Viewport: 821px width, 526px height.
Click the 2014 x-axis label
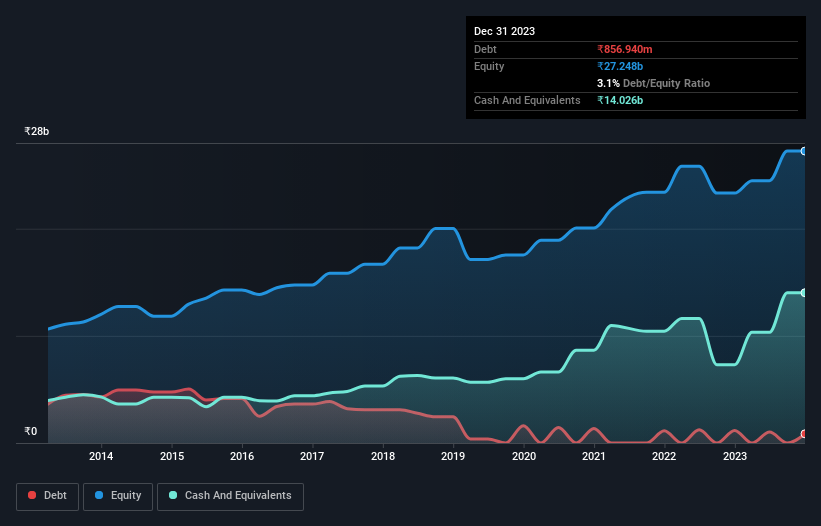[x=101, y=456]
